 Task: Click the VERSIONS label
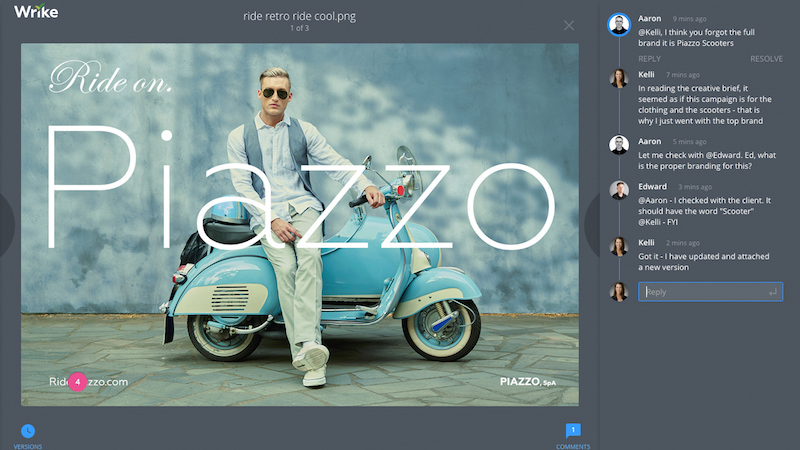(28, 446)
